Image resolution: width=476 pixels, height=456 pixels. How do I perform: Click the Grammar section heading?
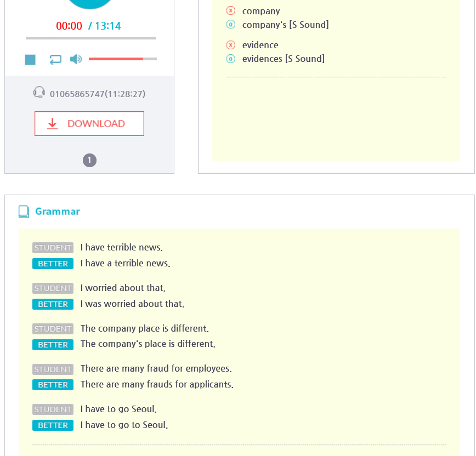click(58, 212)
